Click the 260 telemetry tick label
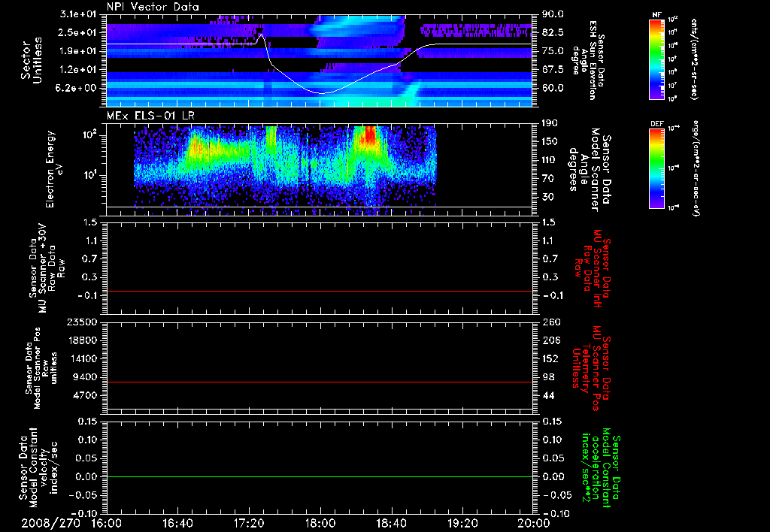The width and height of the screenshot is (770, 532). tap(550, 322)
